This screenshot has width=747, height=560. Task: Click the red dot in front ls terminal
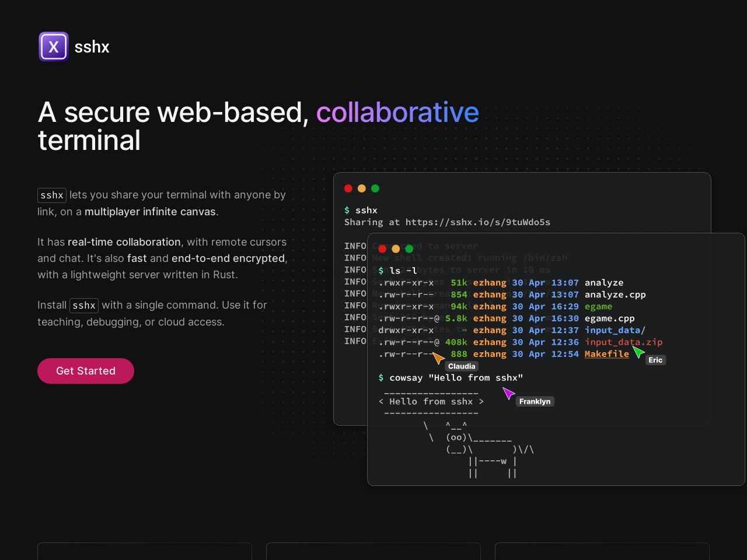pos(382,249)
